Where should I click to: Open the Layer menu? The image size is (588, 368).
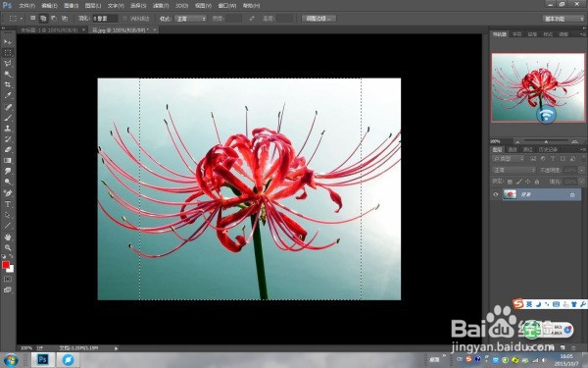click(93, 6)
